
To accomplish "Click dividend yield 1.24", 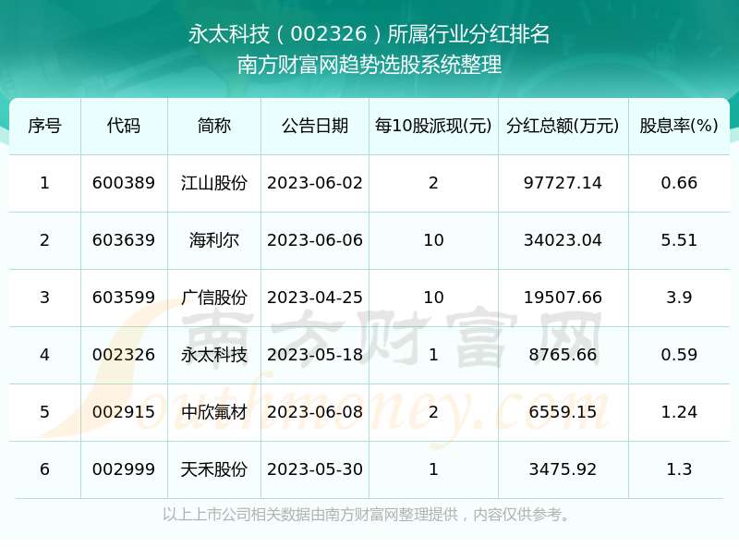I will pyautogui.click(x=679, y=412).
